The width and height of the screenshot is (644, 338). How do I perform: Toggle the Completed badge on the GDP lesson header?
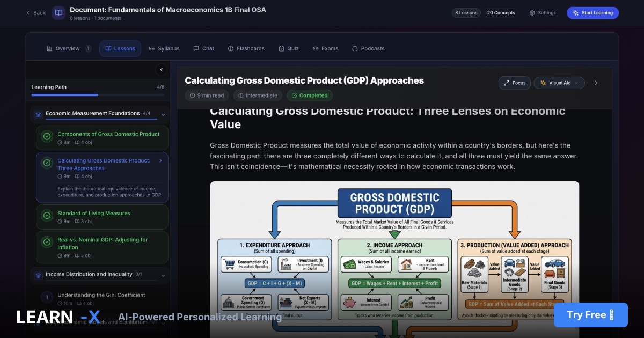coord(310,95)
